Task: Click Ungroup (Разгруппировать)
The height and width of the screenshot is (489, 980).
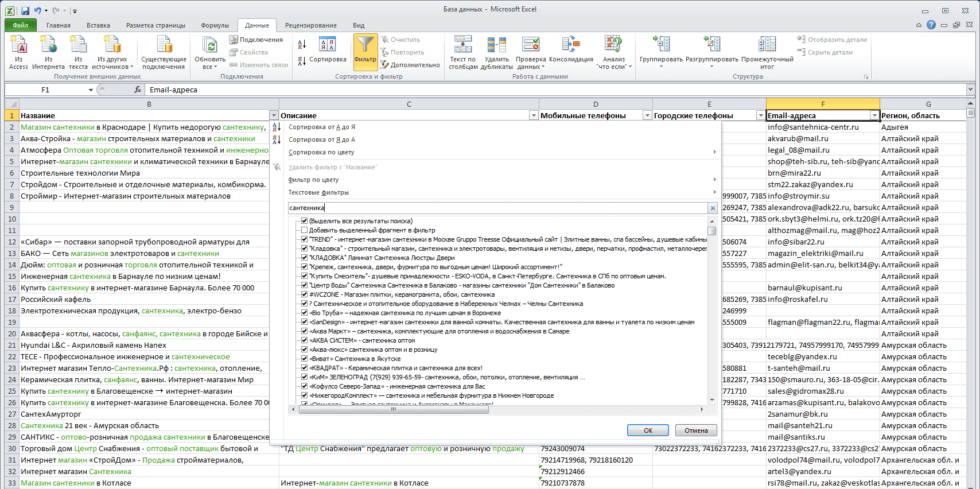Action: click(x=712, y=52)
